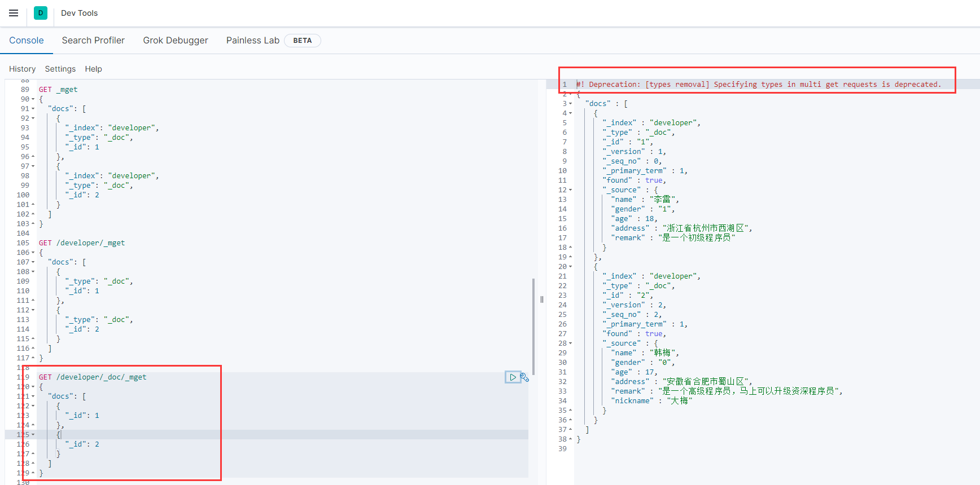Click '"_type": "_doc"' on editor line 109
This screenshot has width=980, height=485.
(x=99, y=281)
